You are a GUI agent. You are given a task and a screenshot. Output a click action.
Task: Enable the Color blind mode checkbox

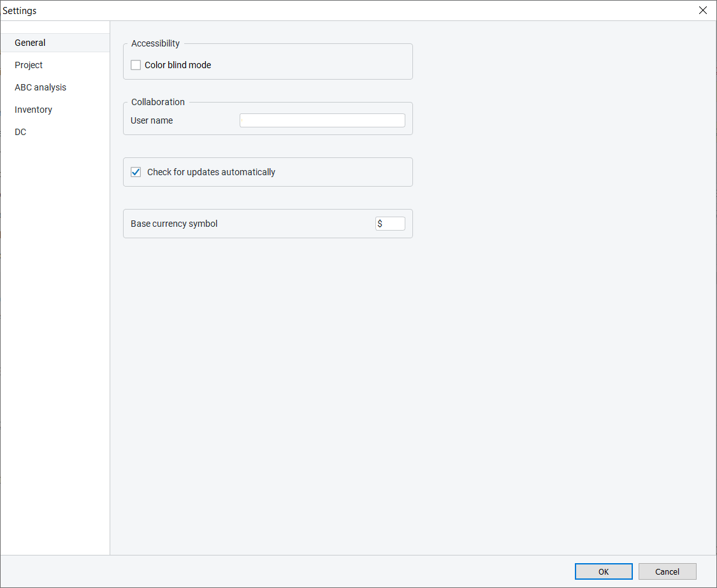point(136,65)
